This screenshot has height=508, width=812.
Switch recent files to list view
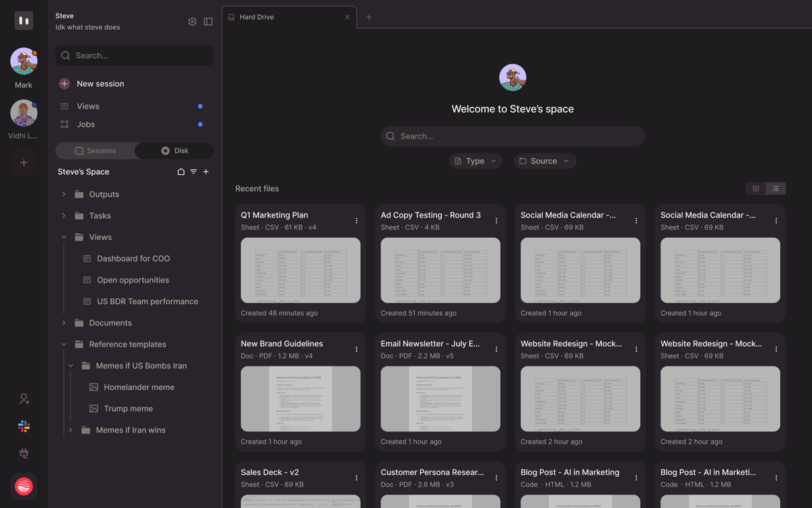(x=776, y=189)
